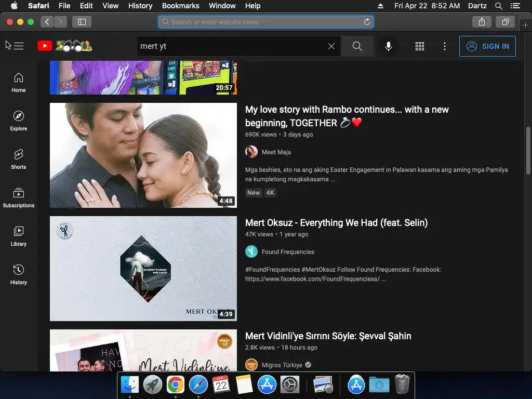532x399 pixels.
Task: Open the Safari menu
Action: point(38,6)
